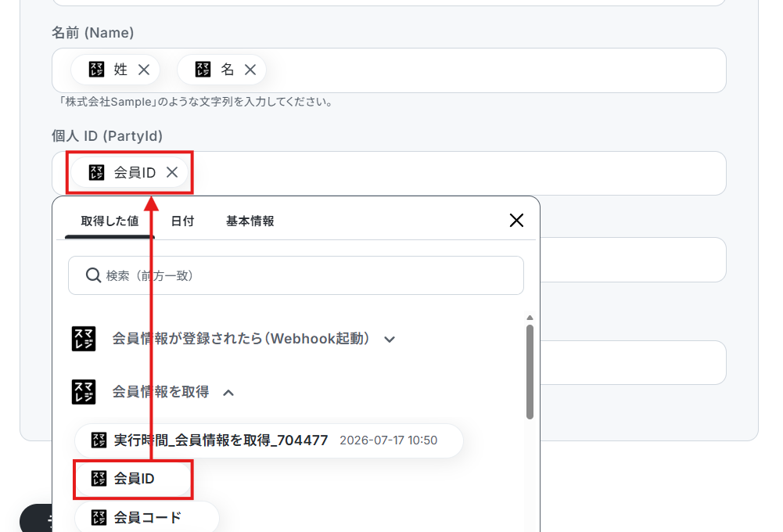
Task: Click the popup's vertical scrollbar thumb
Action: coord(530,372)
